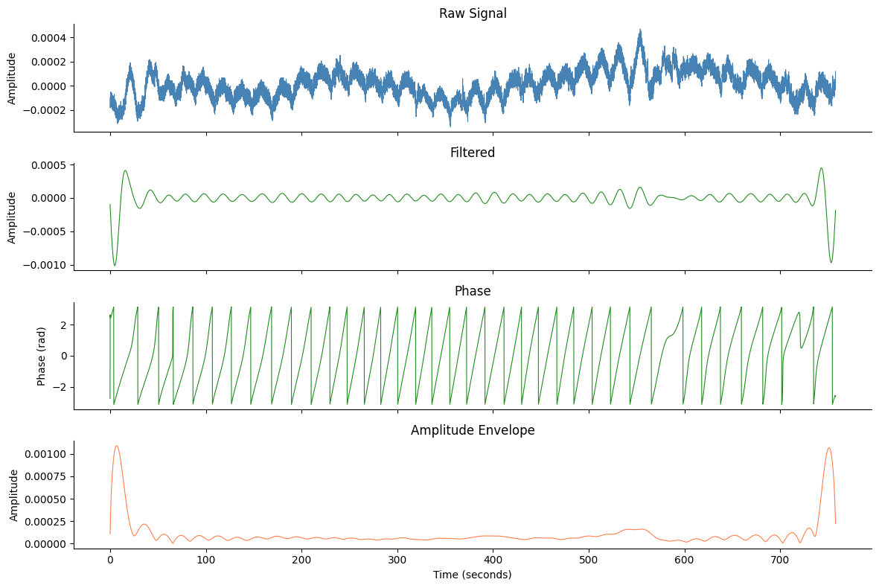Click the Raw Signal plot's Amplitude axis label
879x588 pixels.
pos(12,78)
